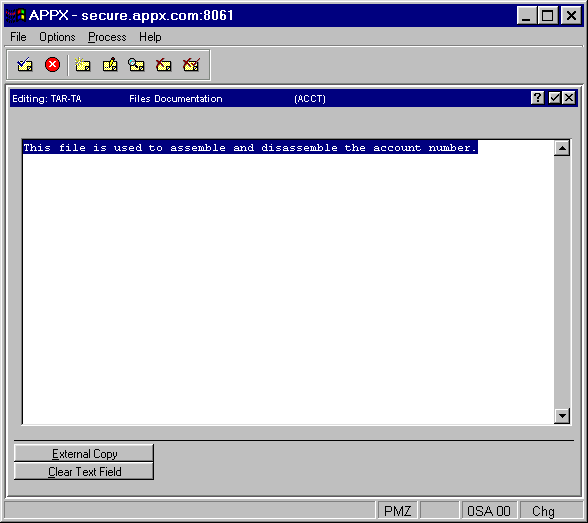Open the Process menu
Image resolution: width=588 pixels, height=523 pixels.
coord(107,37)
